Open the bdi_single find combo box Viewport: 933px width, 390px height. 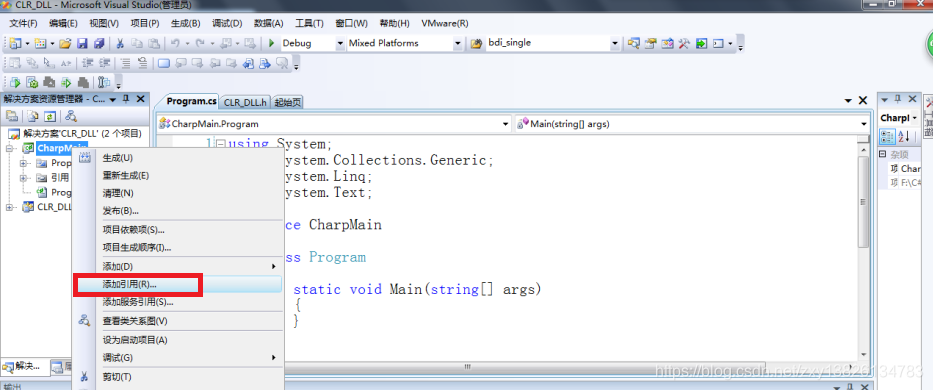615,43
